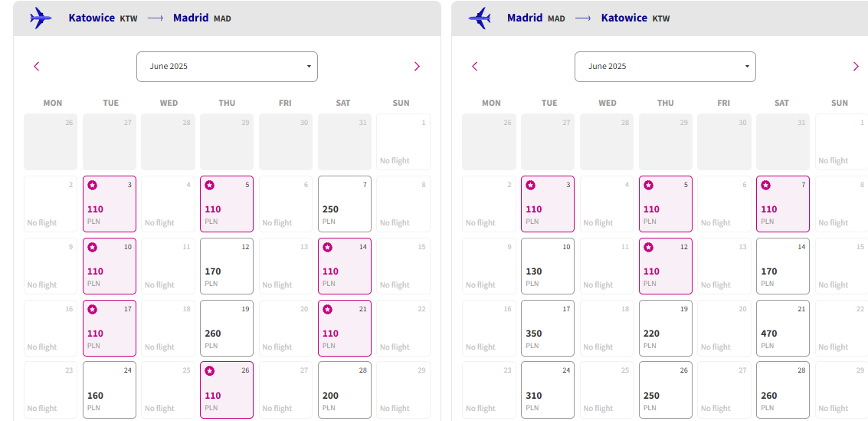This screenshot has height=421, width=868.
Task: Open the outbound June 2025 month dropdown
Action: point(227,67)
